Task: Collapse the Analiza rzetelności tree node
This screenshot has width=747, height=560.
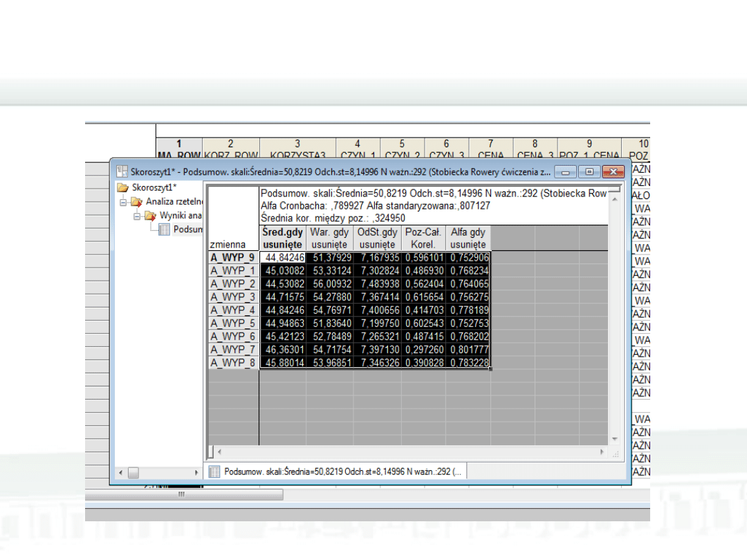Action: click(124, 202)
